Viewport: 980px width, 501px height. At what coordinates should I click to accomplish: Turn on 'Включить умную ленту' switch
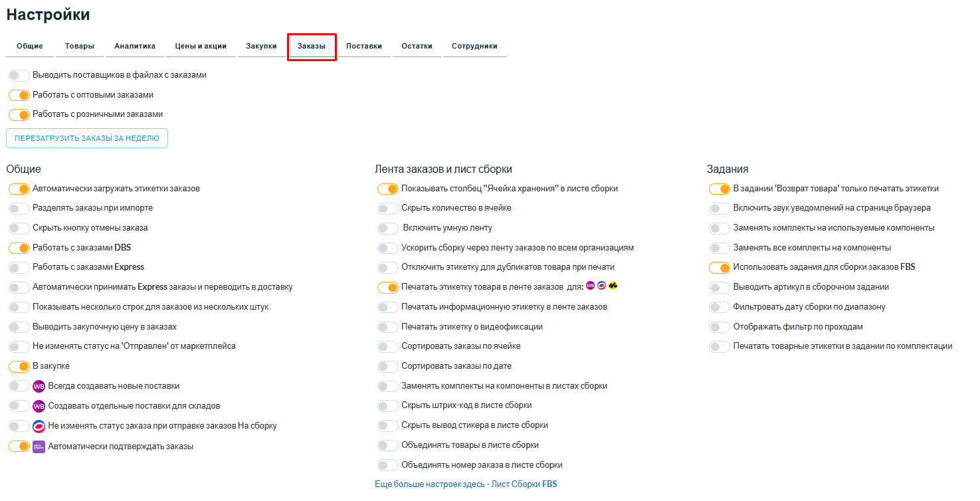click(388, 229)
